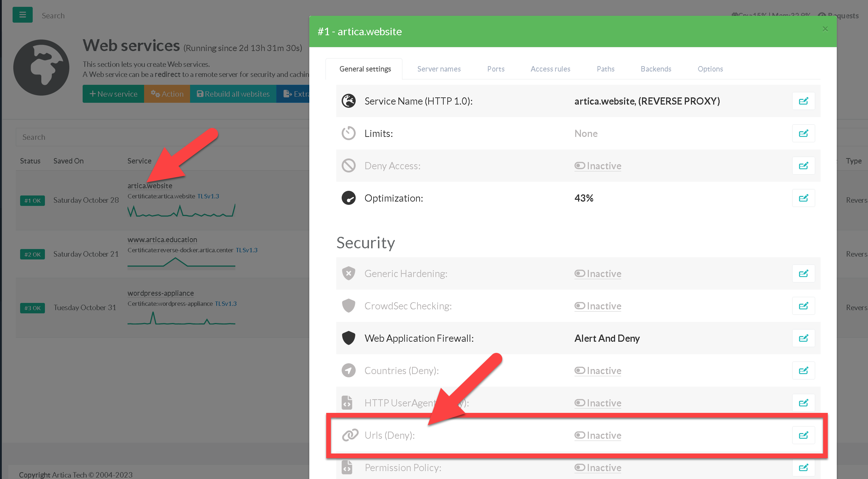The width and height of the screenshot is (868, 479).
Task: Open the Backends tab
Action: pyautogui.click(x=656, y=69)
